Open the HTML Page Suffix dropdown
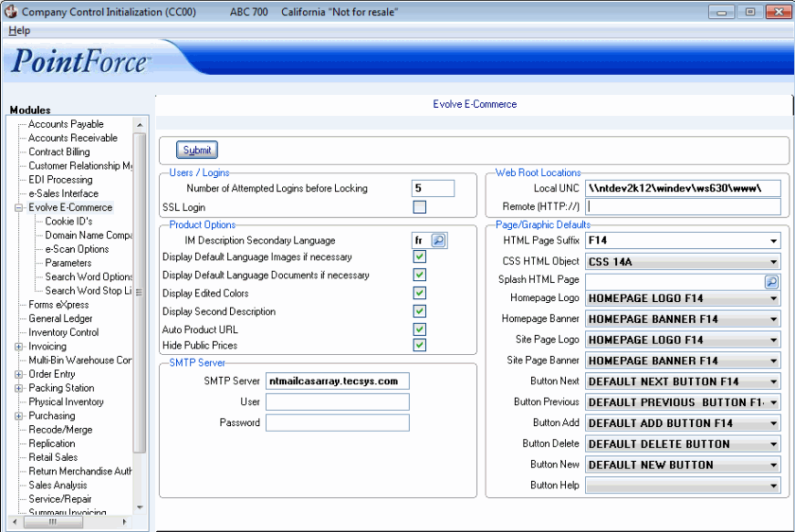 773,241
